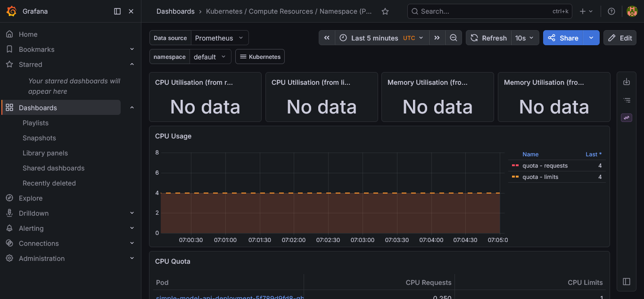Viewport: 644px width, 299px height.
Task: Sort legend by Name column
Action: 530,154
